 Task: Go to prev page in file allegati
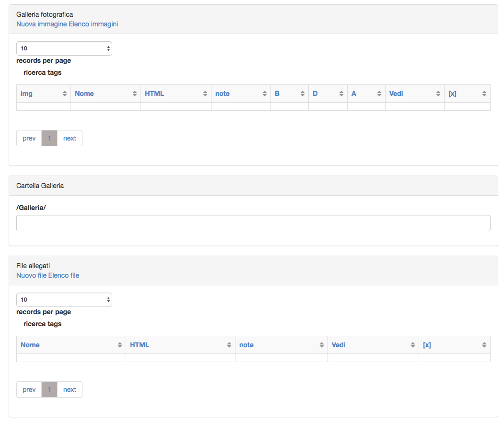click(29, 389)
